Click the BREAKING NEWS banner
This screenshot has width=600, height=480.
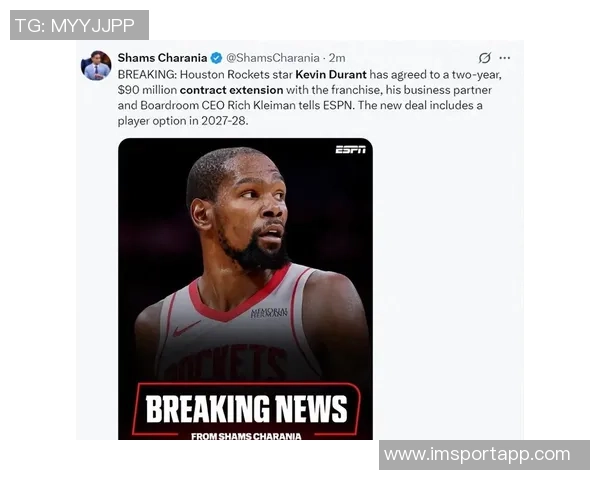coord(246,409)
